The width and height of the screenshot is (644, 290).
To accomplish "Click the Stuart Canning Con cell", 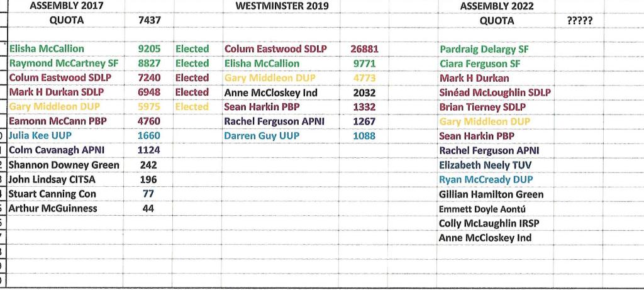I will 52,194.
